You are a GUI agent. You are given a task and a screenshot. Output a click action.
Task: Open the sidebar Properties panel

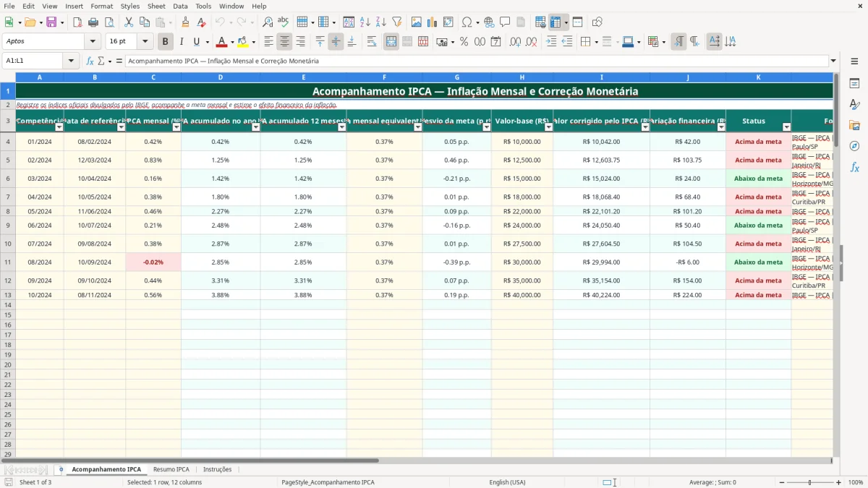click(854, 84)
